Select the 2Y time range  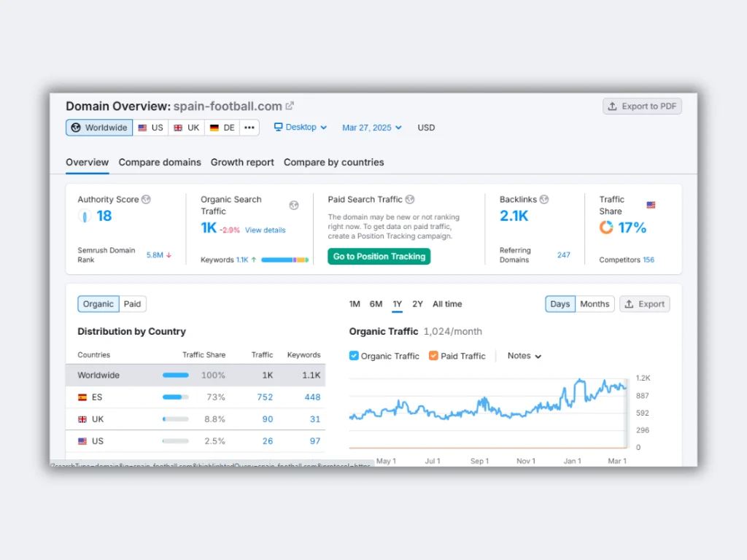tap(417, 304)
